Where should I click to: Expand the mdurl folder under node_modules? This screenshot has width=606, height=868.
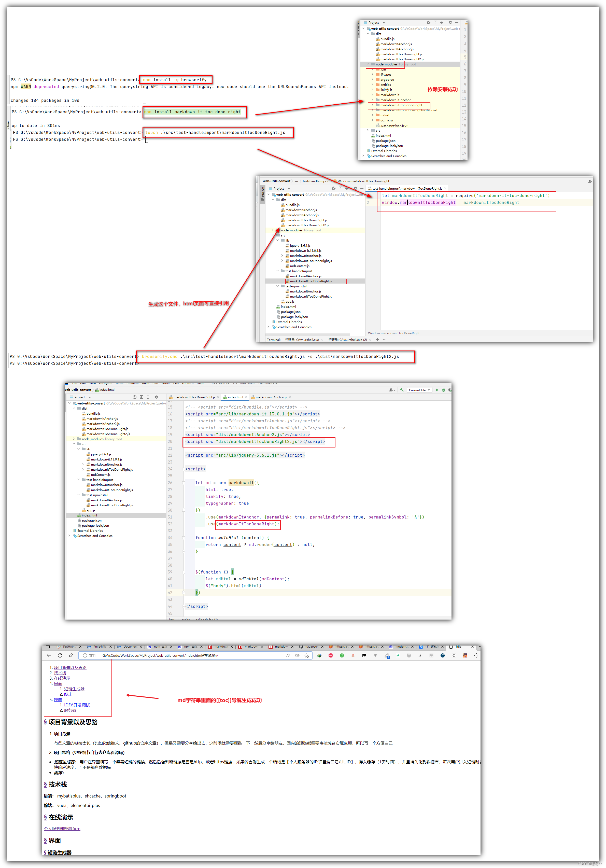pyautogui.click(x=372, y=115)
